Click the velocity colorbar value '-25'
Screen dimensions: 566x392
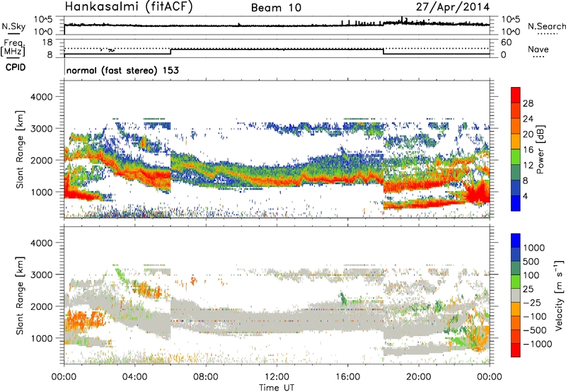point(533,302)
